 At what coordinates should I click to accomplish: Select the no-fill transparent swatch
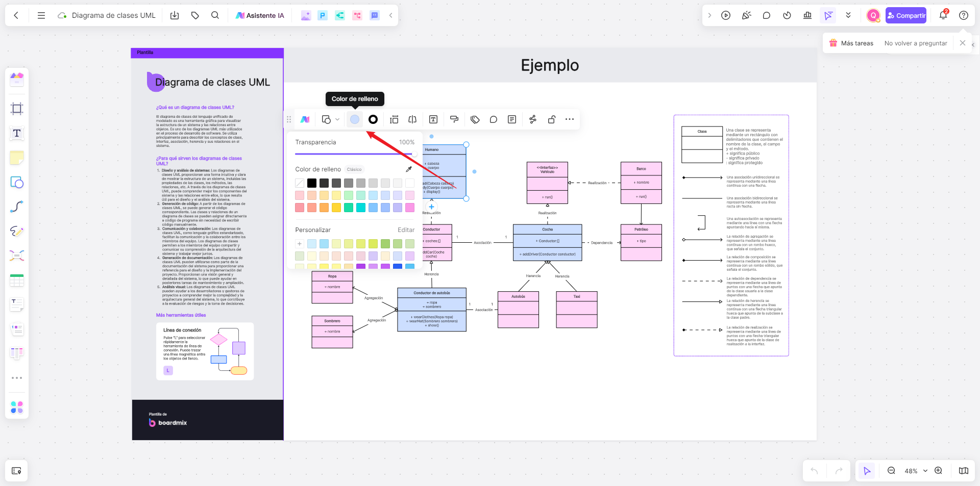tap(300, 183)
